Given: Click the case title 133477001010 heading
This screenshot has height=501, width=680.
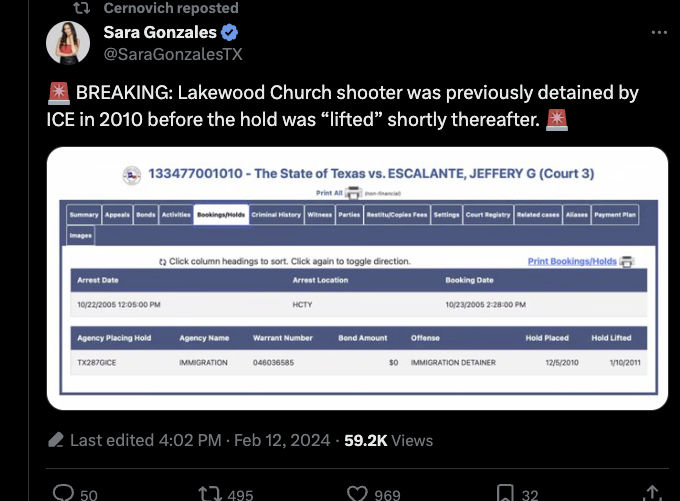Looking at the screenshot, I should pyautogui.click(x=371, y=174).
